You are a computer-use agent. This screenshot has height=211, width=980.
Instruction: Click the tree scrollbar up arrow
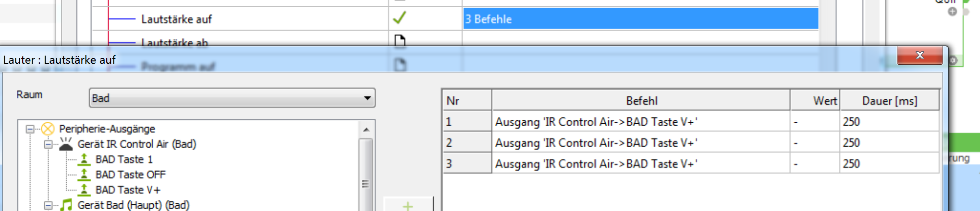366,129
